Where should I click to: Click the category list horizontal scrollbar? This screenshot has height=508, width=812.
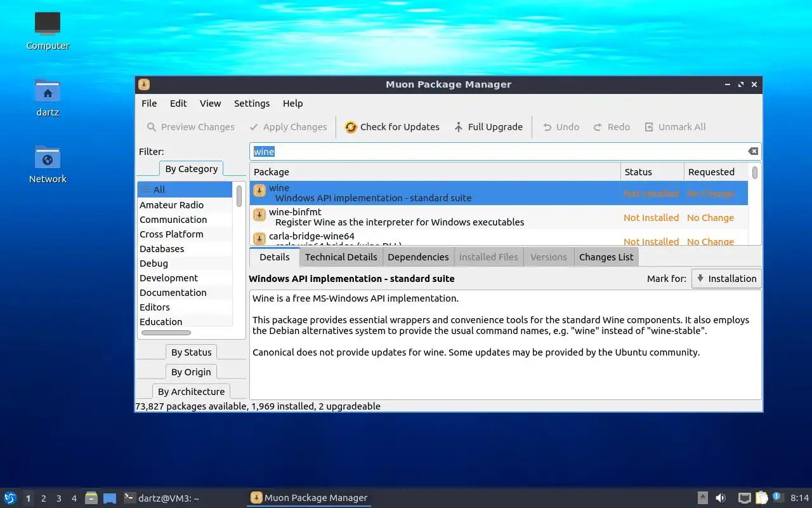coord(166,333)
